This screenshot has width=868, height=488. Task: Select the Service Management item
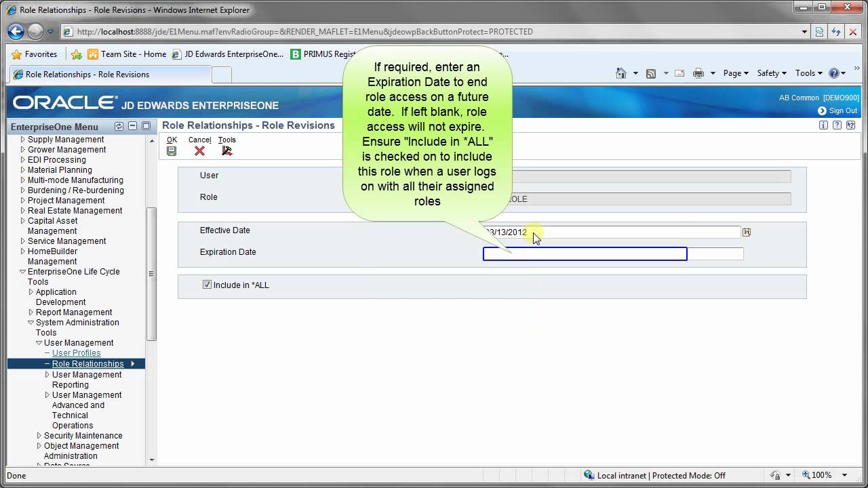[66, 241]
